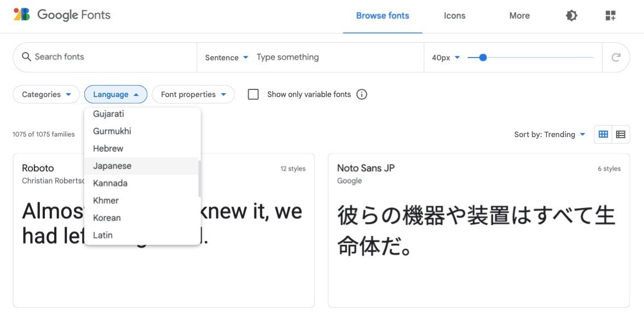This screenshot has height=317, width=644.
Task: Open the variable fonts info tooltip icon
Action: click(x=361, y=94)
